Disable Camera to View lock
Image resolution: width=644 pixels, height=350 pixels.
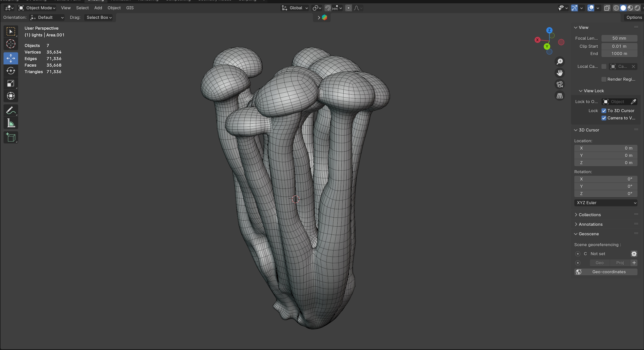(x=604, y=118)
